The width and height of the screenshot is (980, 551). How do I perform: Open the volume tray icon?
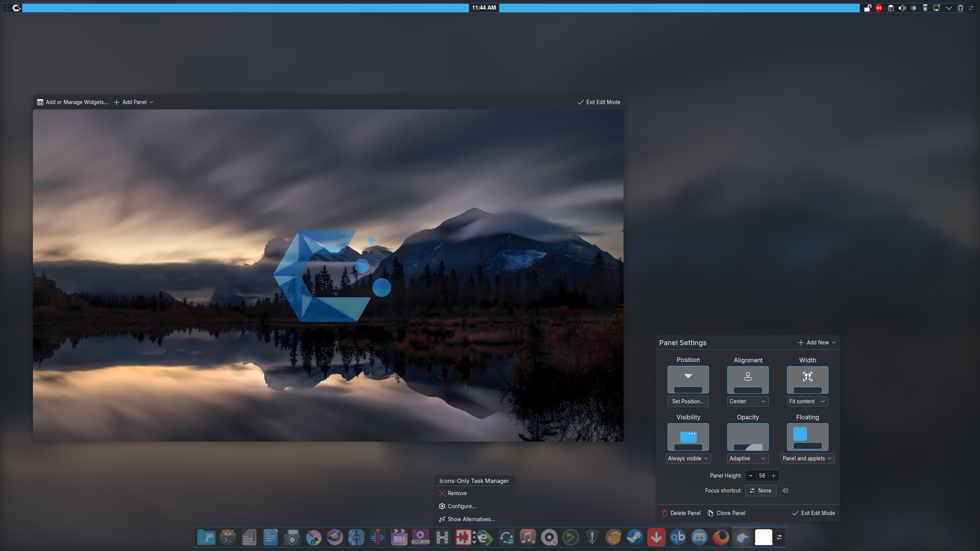902,8
